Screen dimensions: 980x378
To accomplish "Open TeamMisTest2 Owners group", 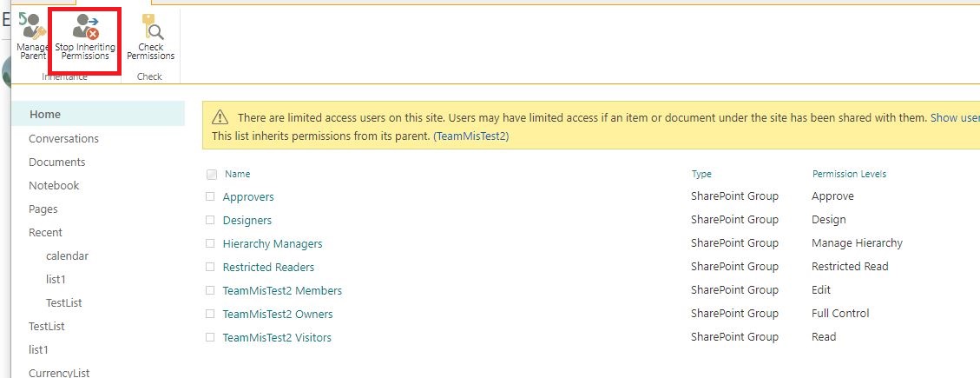I will click(x=278, y=315).
